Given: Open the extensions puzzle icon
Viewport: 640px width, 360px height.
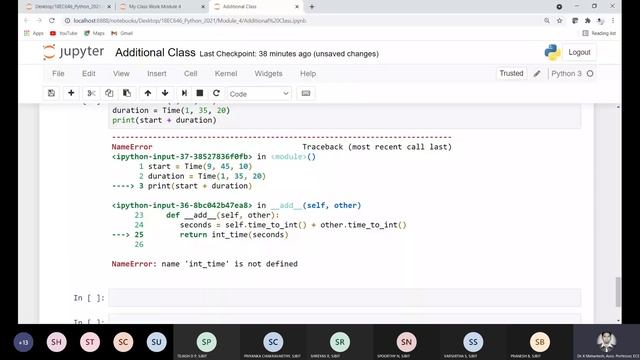Looking at the screenshot, I should tap(587, 20).
